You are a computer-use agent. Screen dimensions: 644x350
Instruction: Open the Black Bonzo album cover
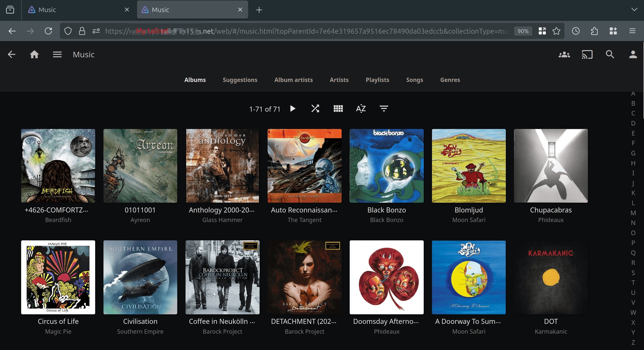click(386, 166)
